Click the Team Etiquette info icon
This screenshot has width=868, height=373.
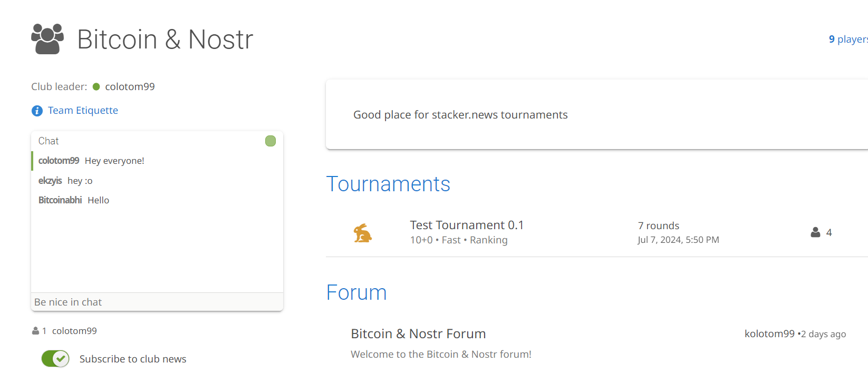[37, 111]
